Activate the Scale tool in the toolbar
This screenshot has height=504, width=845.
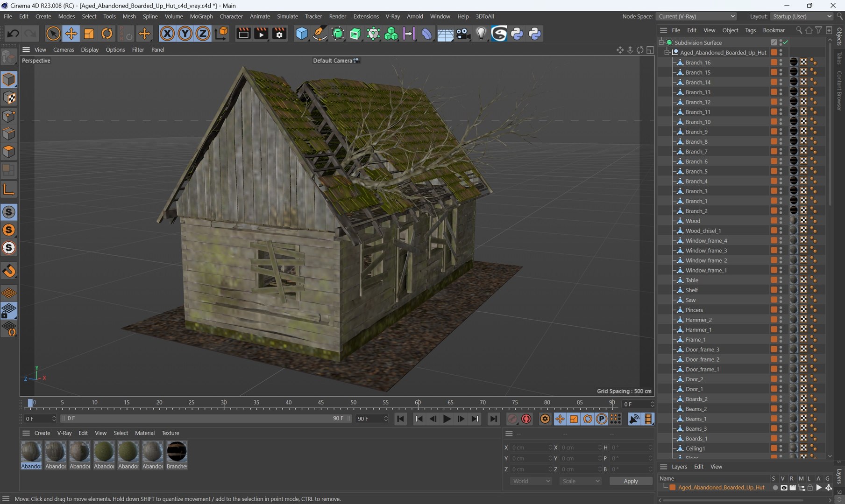point(89,34)
